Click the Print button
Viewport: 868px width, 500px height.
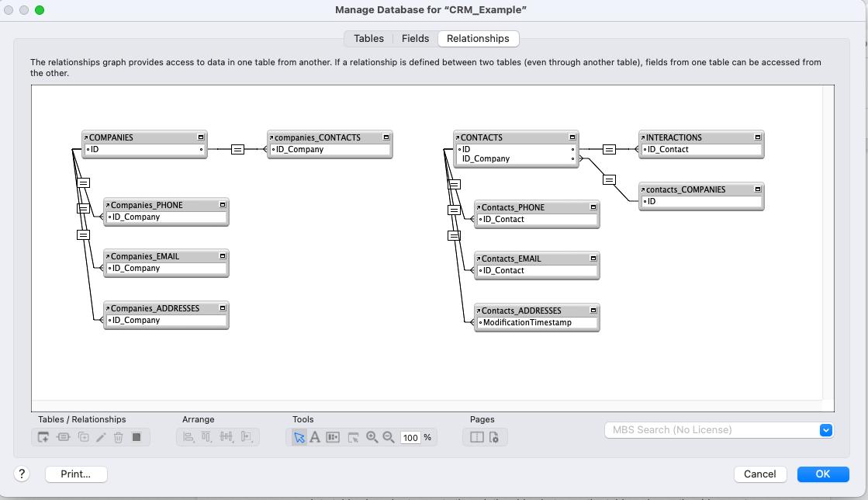75,474
